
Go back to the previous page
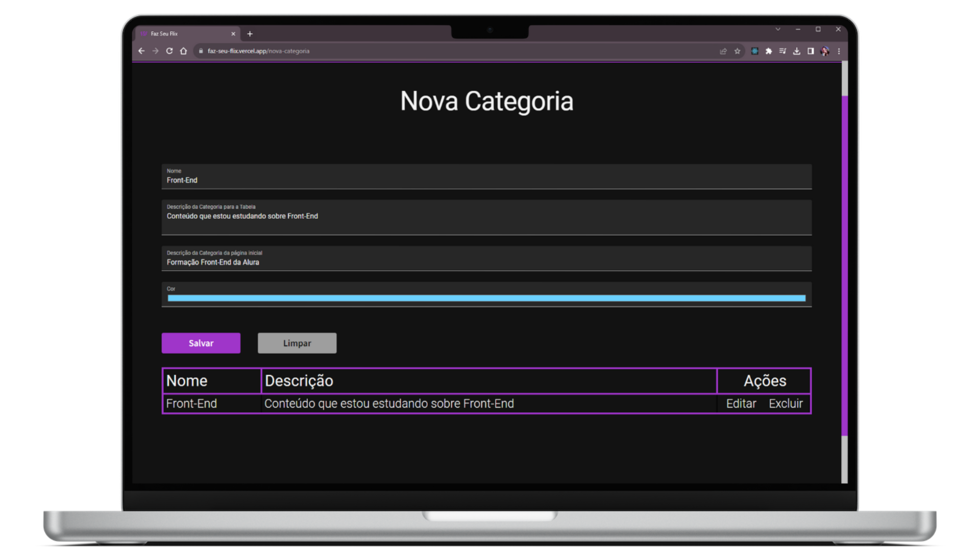click(141, 51)
